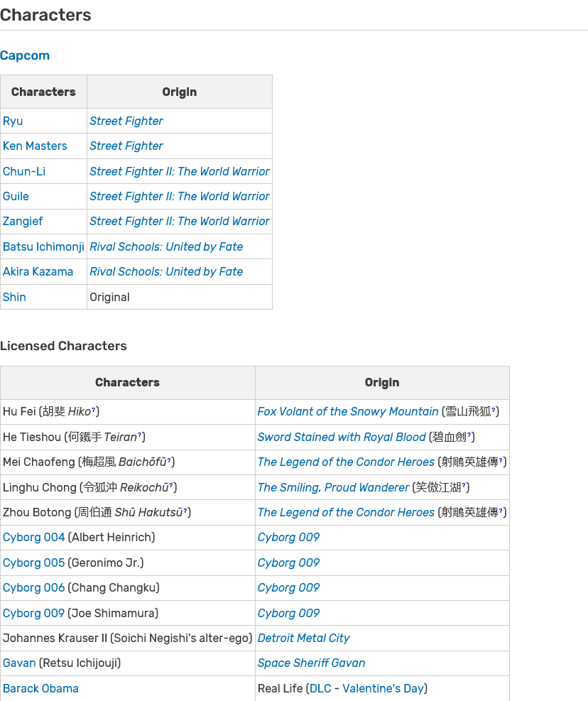
Task: Open Legend of the Condor Heroes in Zhou Botong row
Action: tap(346, 513)
